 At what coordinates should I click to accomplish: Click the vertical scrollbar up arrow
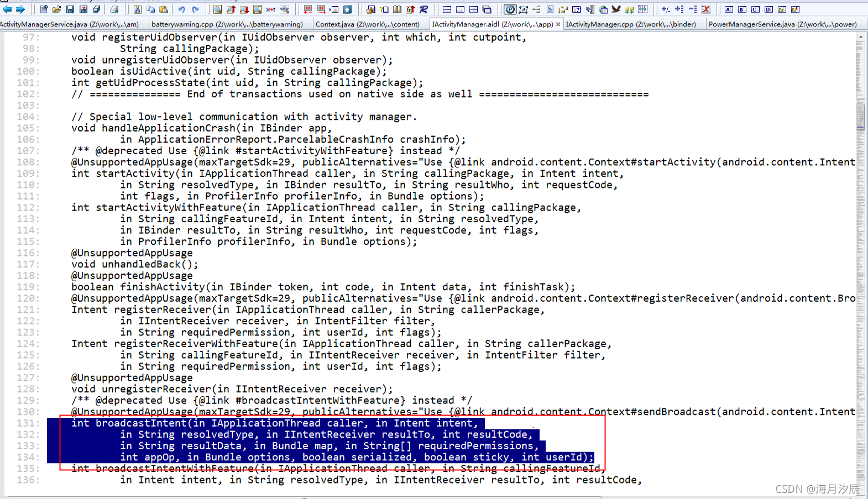coord(860,36)
